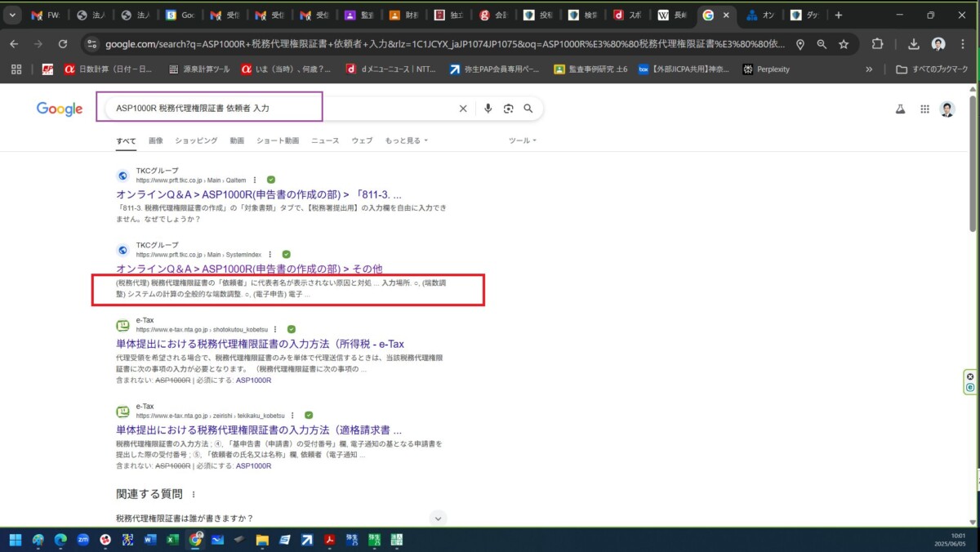Screen dimensions: 980x552
Task: Open the Perplexity bookmark
Action: click(765, 69)
